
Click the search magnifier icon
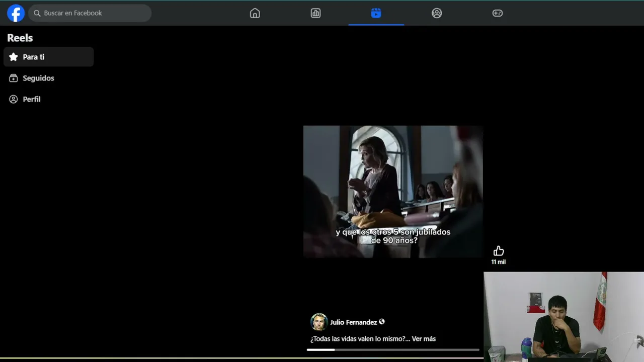tap(37, 13)
